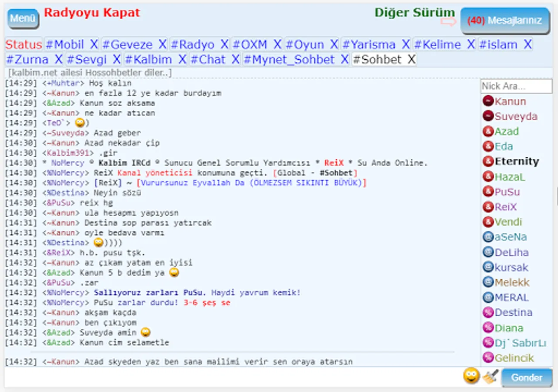Select Melekk in the user list
The width and height of the screenshot is (558, 392).
pos(512,282)
